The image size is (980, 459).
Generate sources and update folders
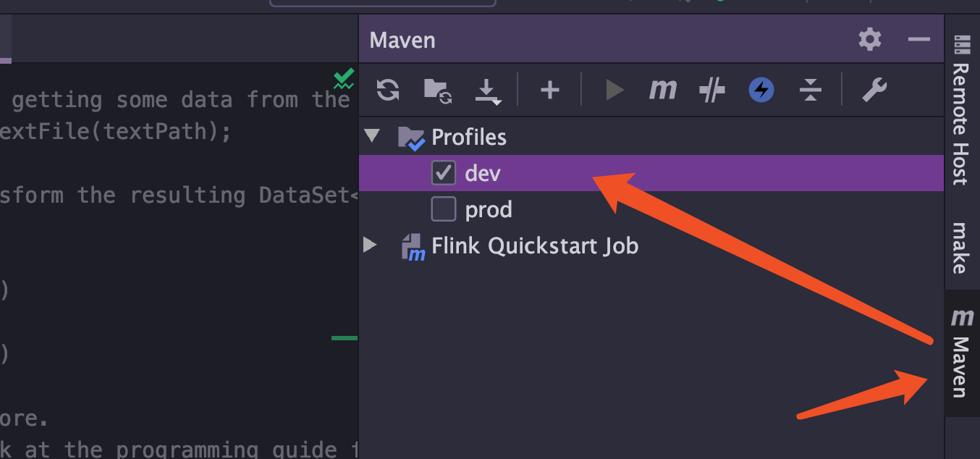pos(437,90)
